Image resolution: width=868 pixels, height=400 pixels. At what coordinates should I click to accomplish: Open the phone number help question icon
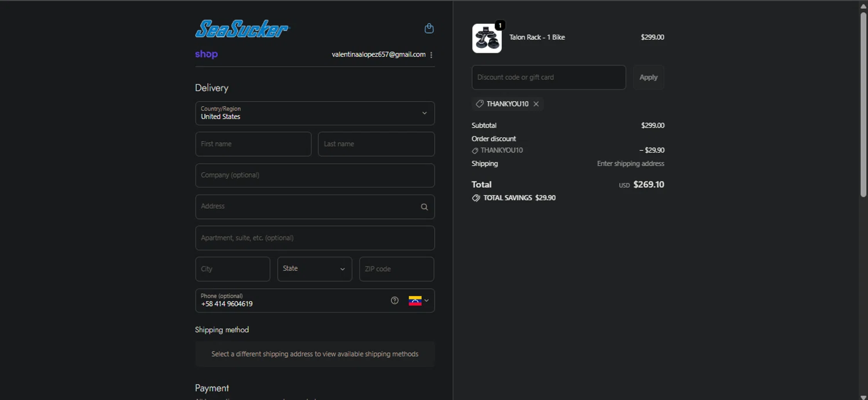point(395,301)
